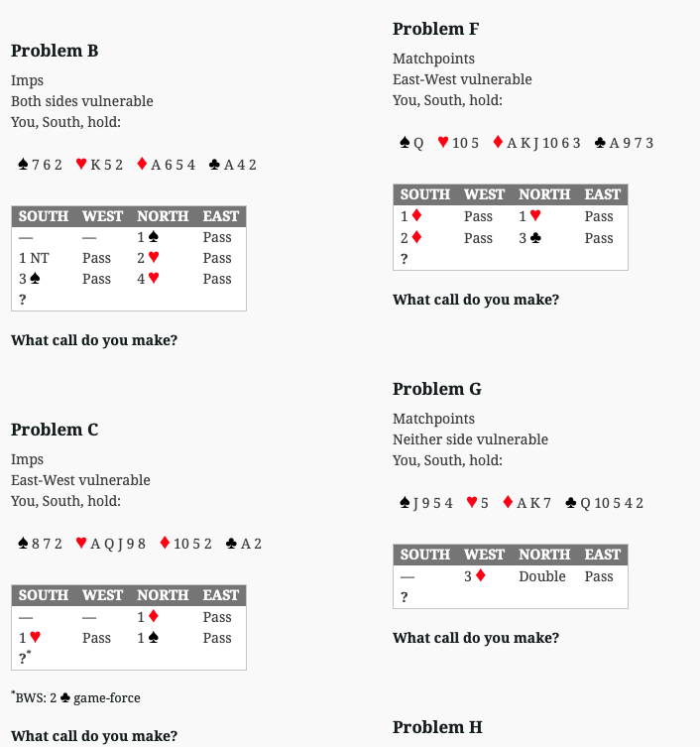Click the Problem C heading
Screen dimensions: 700x747
pos(55,430)
